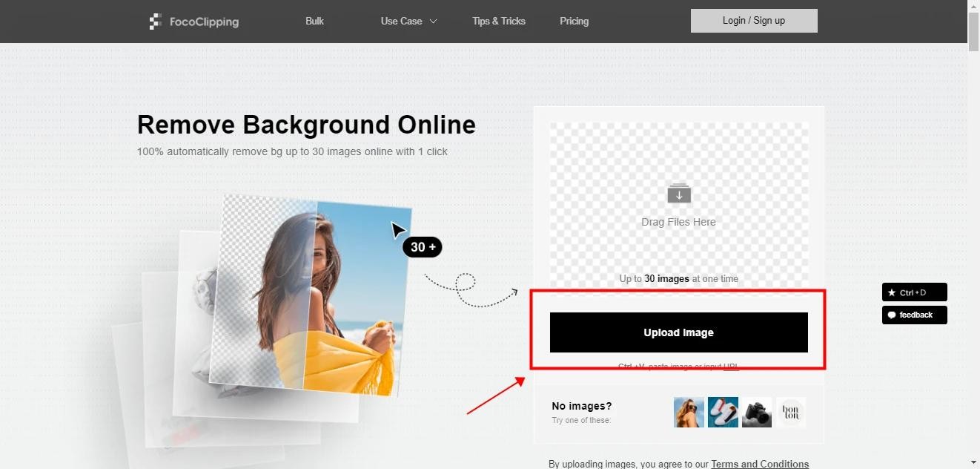Click the scrollbar down arrow
The height and width of the screenshot is (469, 980).
click(x=973, y=462)
